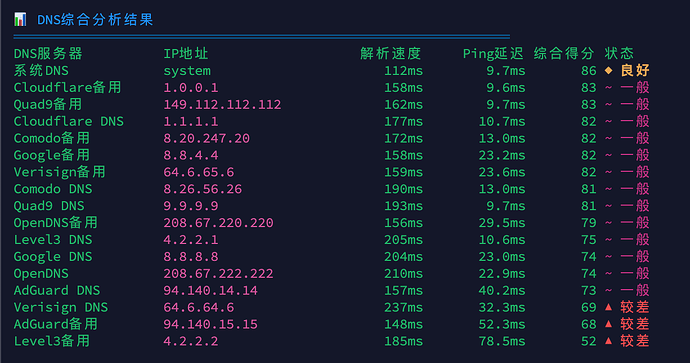
Task: Click the 解析速度 column header
Action: 391,54
